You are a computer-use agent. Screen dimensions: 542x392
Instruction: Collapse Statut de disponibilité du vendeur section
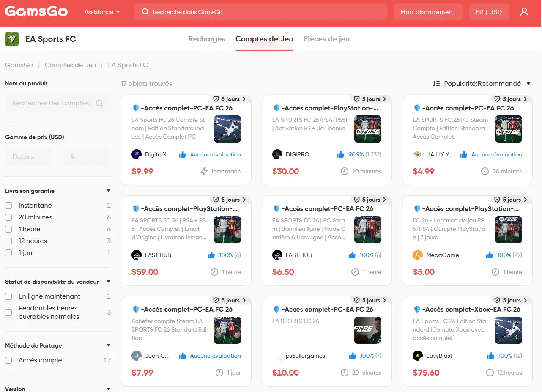[109, 282]
